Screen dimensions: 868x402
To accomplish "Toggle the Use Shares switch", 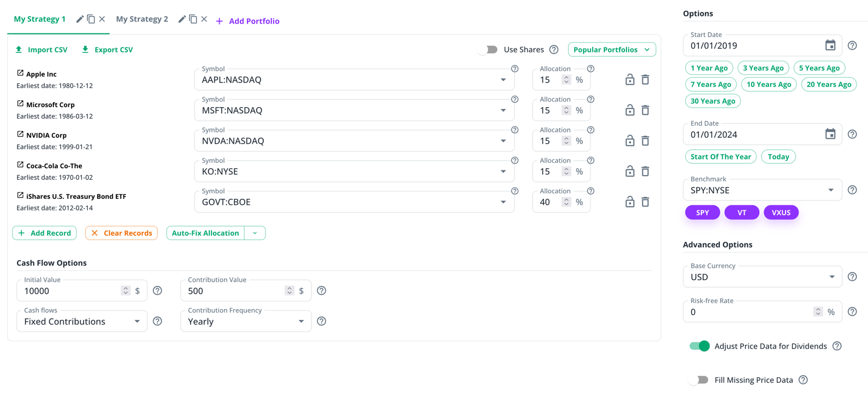I will pos(488,50).
